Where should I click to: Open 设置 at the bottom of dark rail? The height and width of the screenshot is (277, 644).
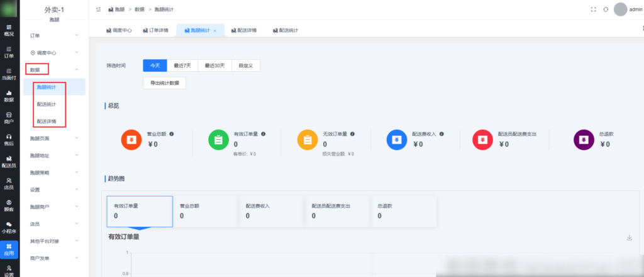(9, 271)
